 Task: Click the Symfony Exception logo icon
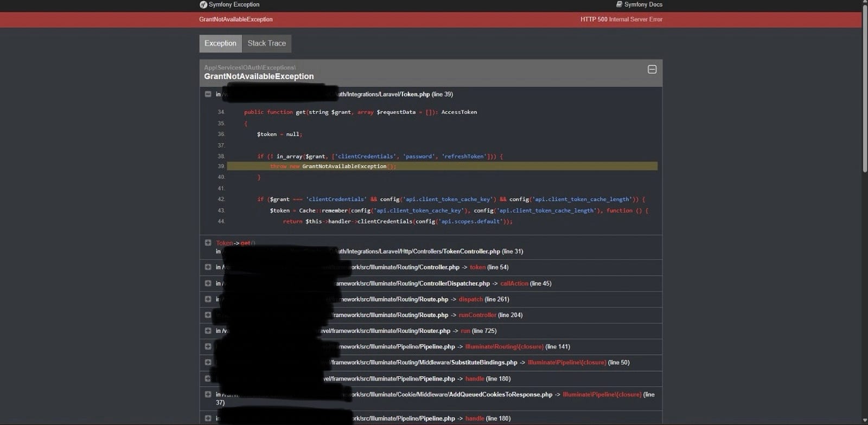[x=203, y=4]
